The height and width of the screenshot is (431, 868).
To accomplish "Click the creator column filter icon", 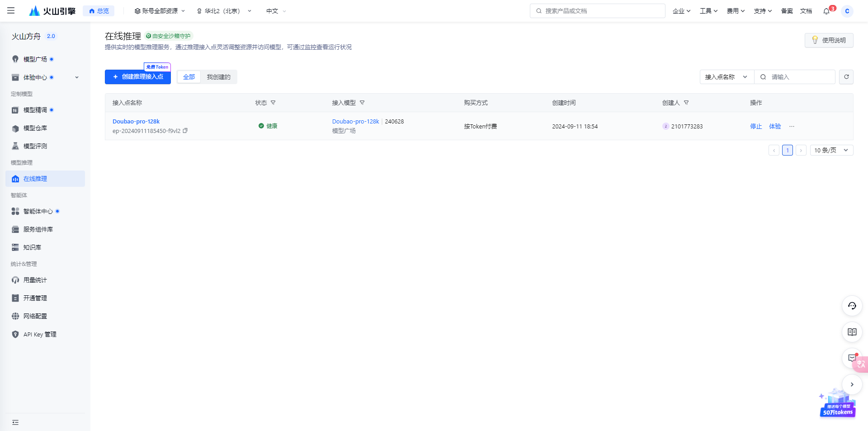I will click(x=686, y=103).
